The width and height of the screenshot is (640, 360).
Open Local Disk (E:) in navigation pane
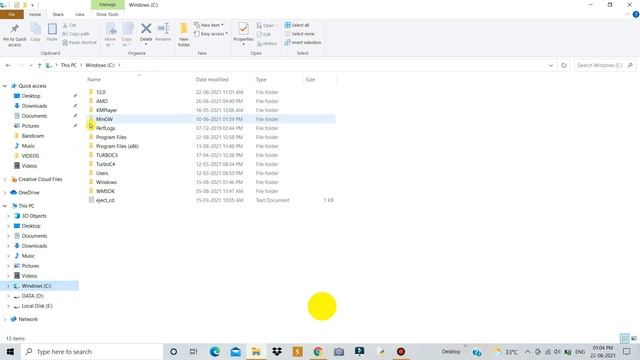pos(37,306)
